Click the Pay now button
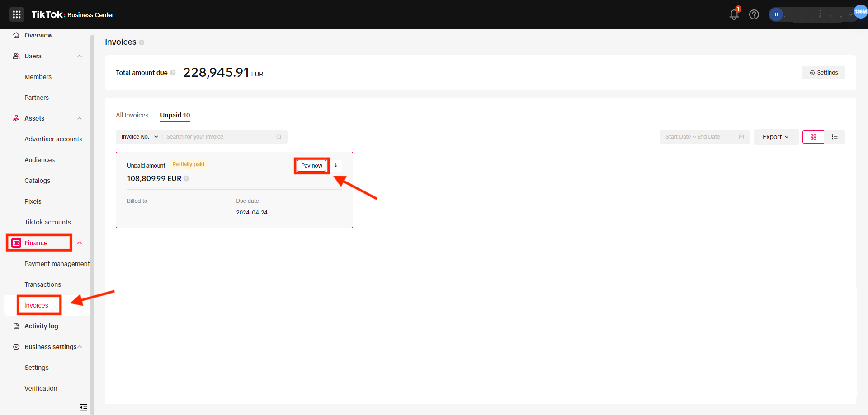Viewport: 868px width, 415px height. pos(311,166)
